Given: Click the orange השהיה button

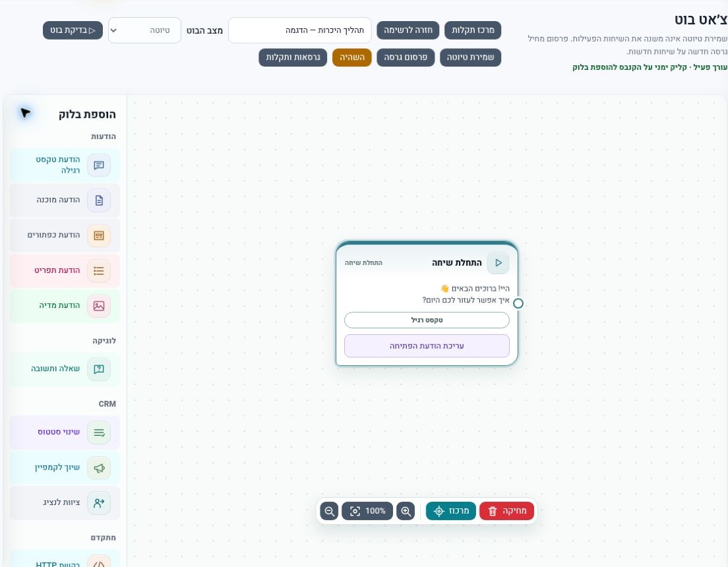Looking at the screenshot, I should coord(352,57).
